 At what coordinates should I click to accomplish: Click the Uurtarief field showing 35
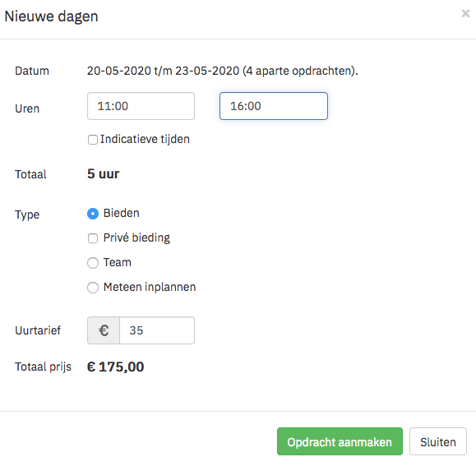pos(157,330)
